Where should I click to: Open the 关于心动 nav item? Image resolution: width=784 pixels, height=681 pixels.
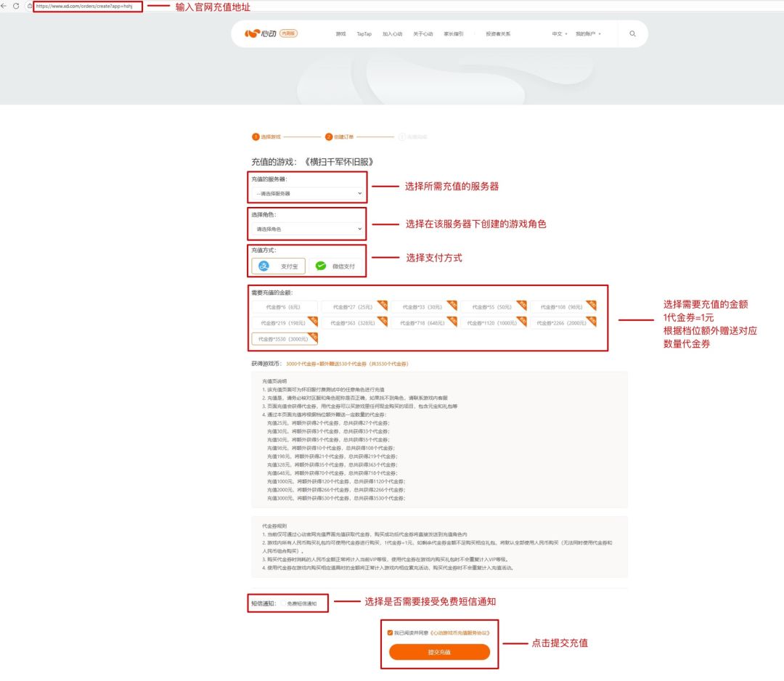click(423, 34)
